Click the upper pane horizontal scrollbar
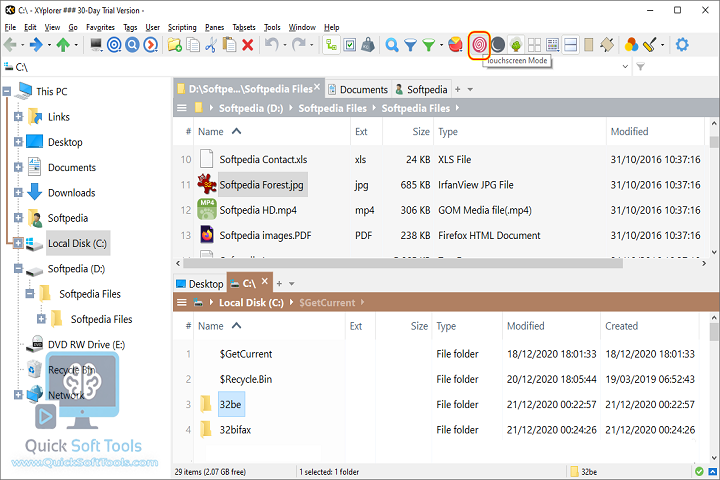 point(403,263)
